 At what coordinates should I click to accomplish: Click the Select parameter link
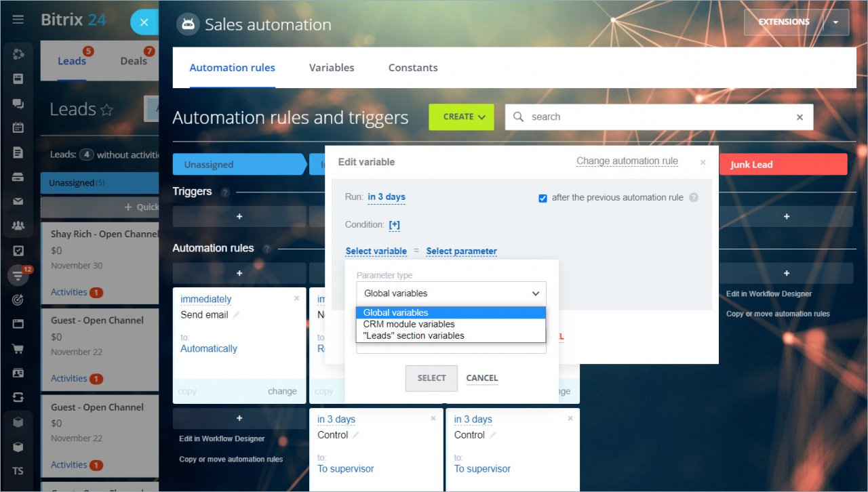[461, 251]
